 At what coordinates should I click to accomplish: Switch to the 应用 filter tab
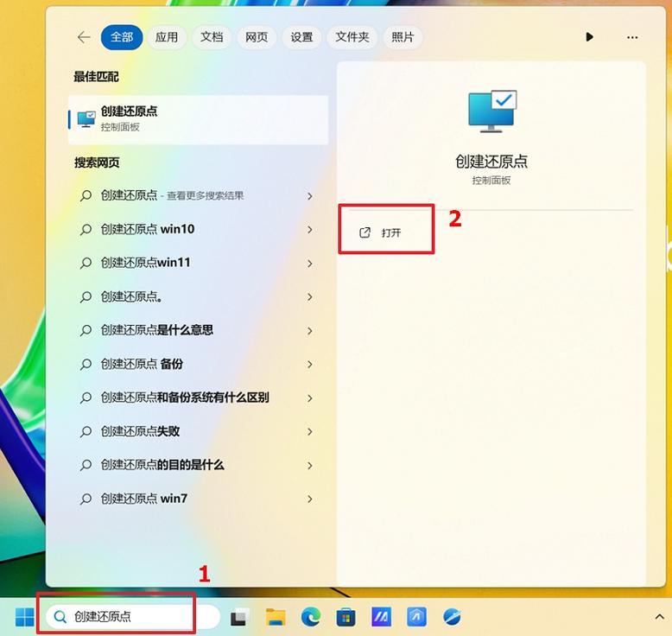[x=167, y=37]
